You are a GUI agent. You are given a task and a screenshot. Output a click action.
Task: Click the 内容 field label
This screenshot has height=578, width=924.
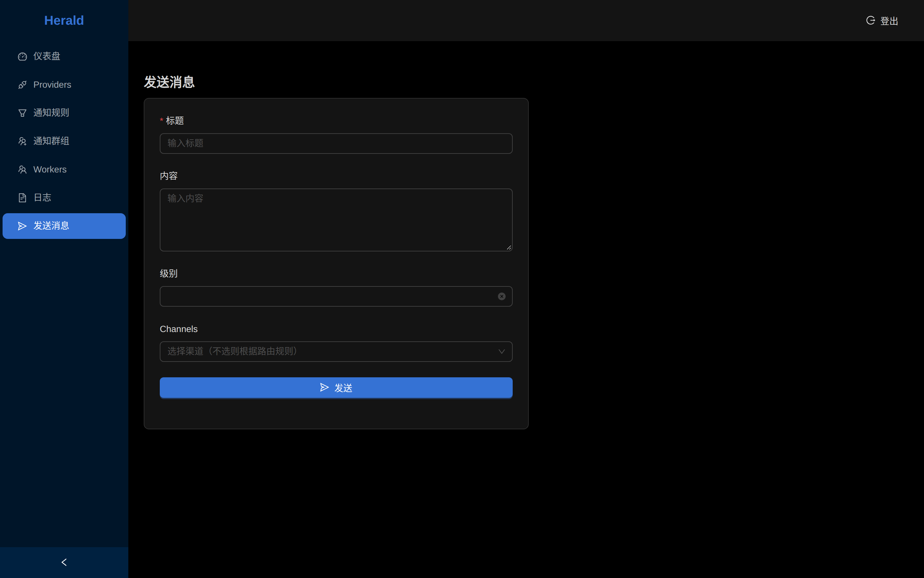[169, 176]
